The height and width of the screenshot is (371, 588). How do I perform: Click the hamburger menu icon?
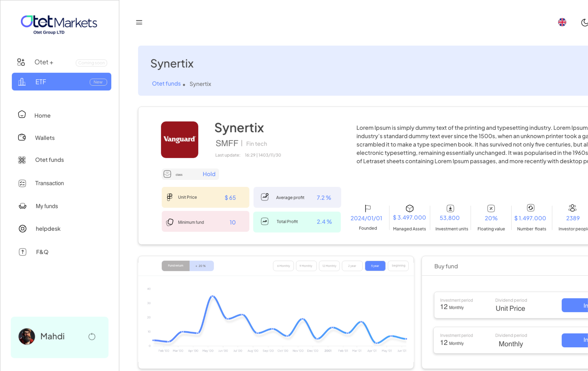(x=139, y=22)
